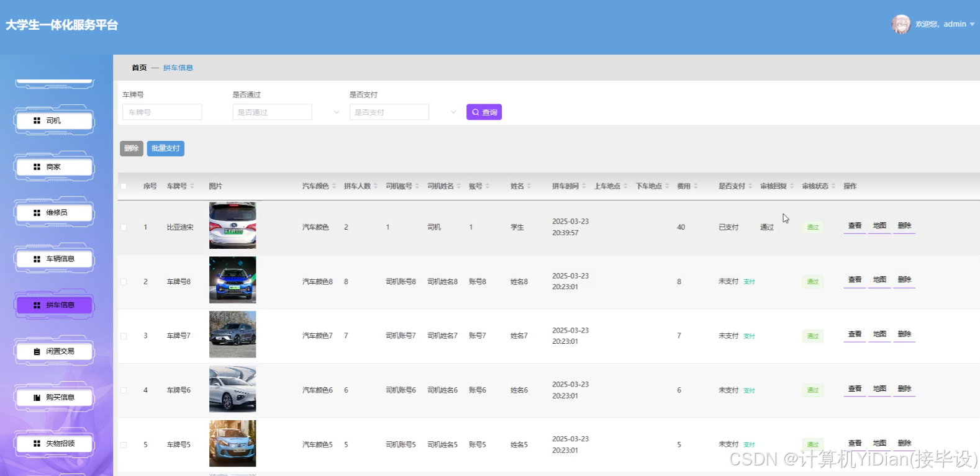Viewport: 980px width, 476px height.
Task: Click the 通过 status tag in row 1
Action: pyautogui.click(x=812, y=227)
